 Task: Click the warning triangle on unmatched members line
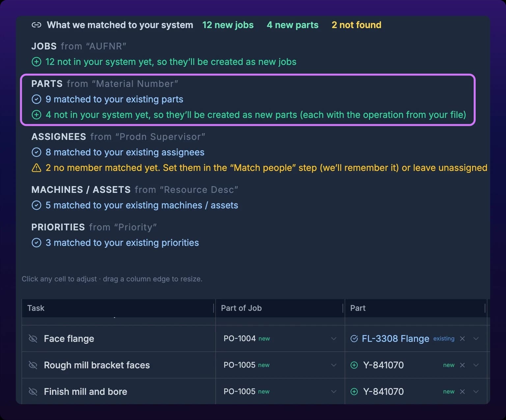tap(36, 168)
